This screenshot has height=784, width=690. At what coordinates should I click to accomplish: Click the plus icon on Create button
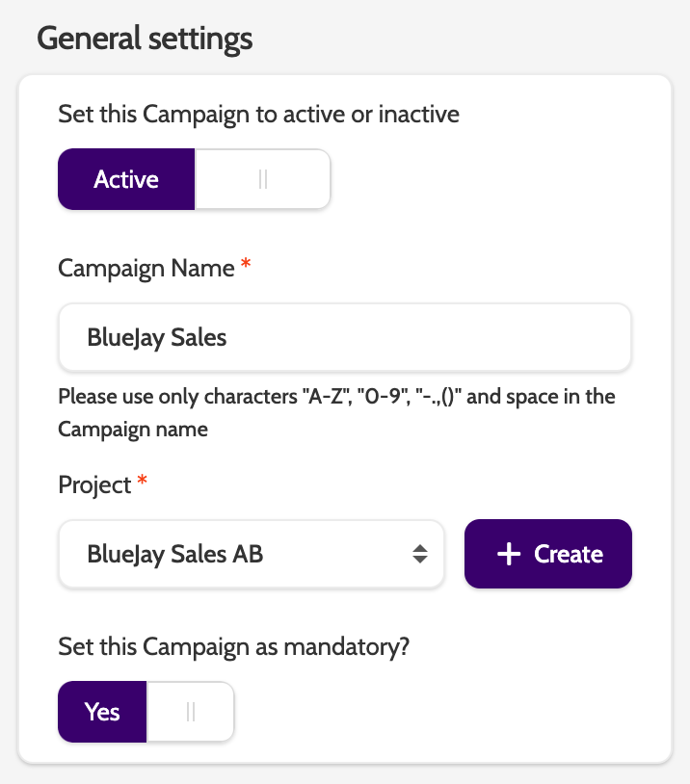tap(508, 554)
